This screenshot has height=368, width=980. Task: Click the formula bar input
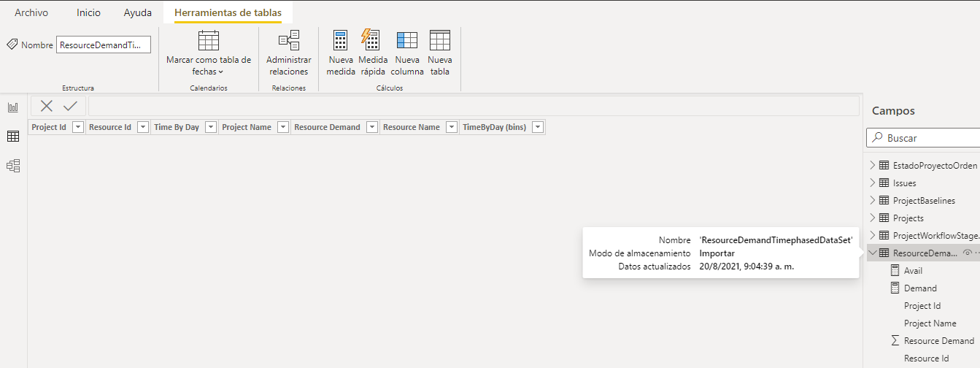[x=474, y=106]
